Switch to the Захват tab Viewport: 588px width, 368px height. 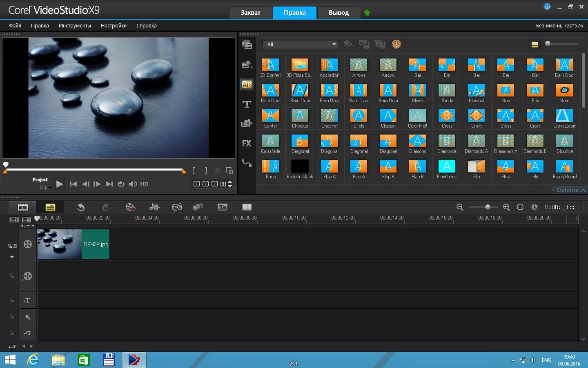tap(250, 13)
